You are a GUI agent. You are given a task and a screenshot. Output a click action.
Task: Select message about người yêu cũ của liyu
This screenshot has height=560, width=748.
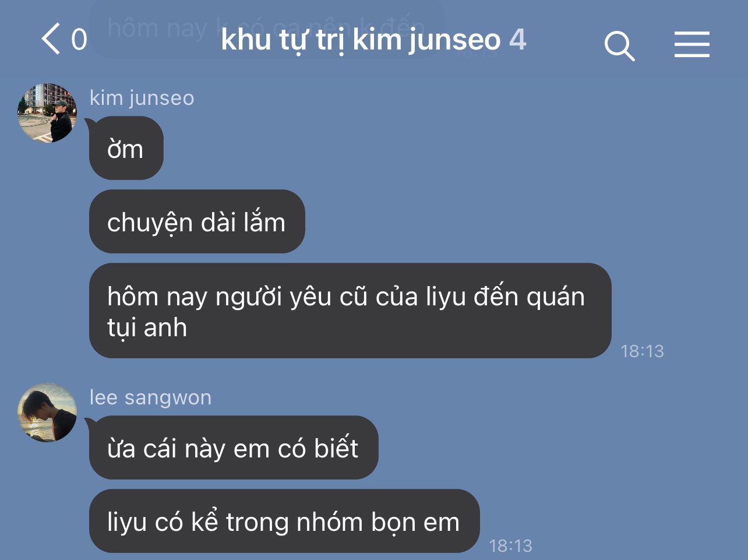coord(350,311)
